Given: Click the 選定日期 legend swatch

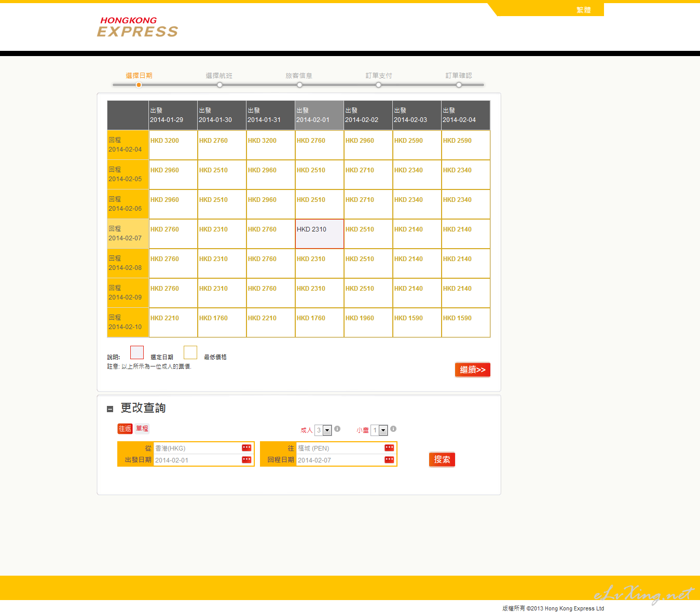Looking at the screenshot, I should [137, 352].
